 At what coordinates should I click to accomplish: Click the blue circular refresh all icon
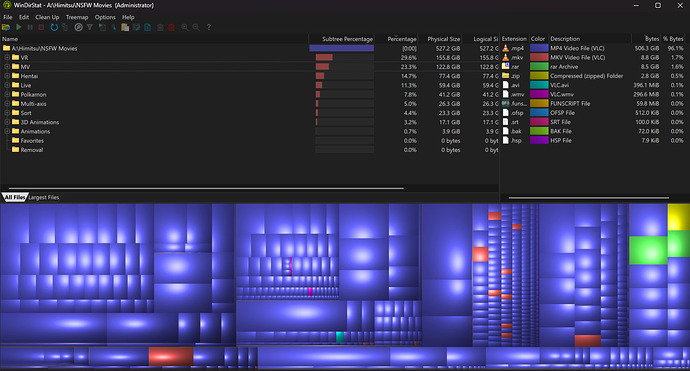coord(54,27)
